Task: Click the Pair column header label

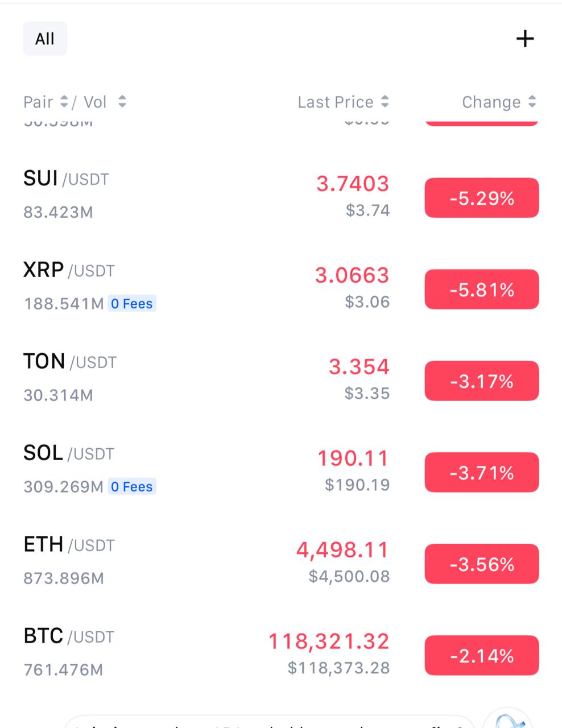Action: point(38,102)
